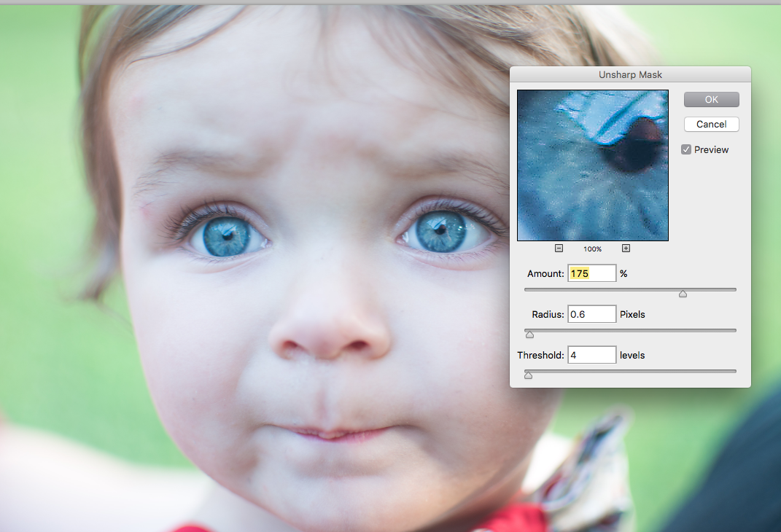This screenshot has height=532, width=781.
Task: Click the Amount slider handle
Action: (x=683, y=294)
